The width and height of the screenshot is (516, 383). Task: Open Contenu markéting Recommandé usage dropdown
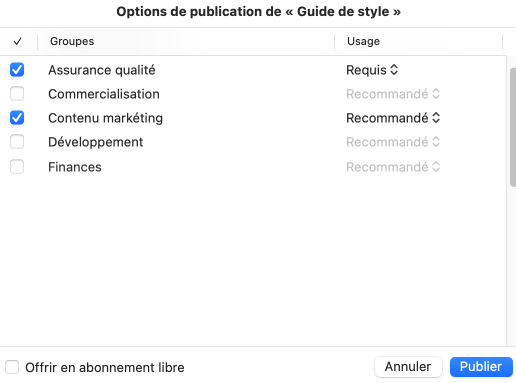393,118
